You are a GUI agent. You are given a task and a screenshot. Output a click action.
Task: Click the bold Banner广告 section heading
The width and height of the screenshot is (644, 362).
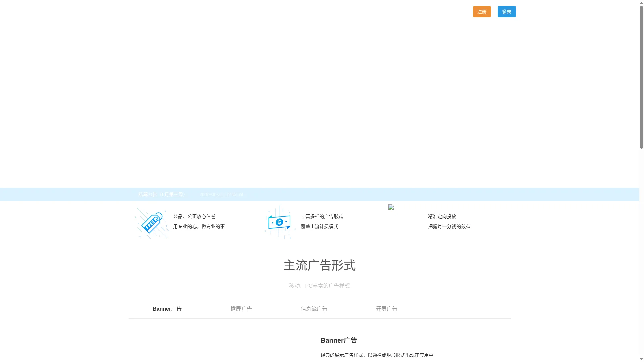pyautogui.click(x=339, y=340)
